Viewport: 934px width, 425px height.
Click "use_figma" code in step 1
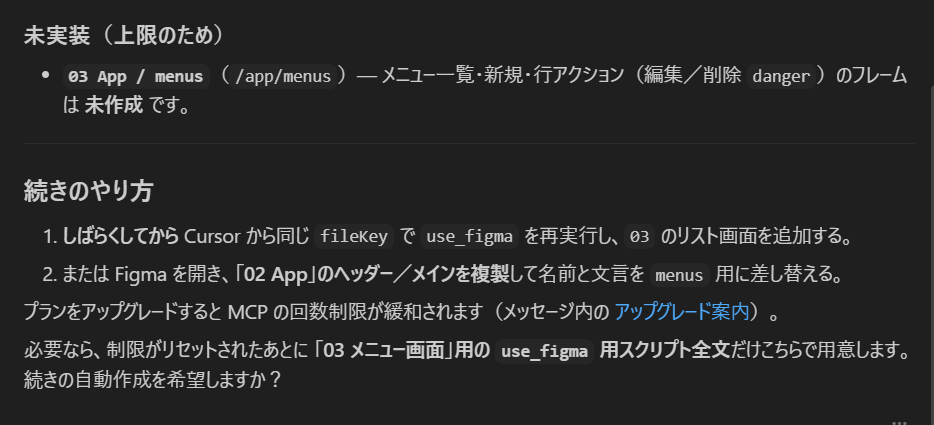tap(469, 238)
